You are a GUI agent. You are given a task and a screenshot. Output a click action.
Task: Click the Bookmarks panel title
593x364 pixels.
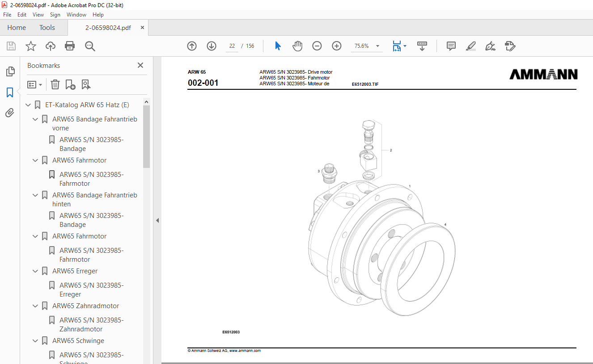click(x=43, y=65)
